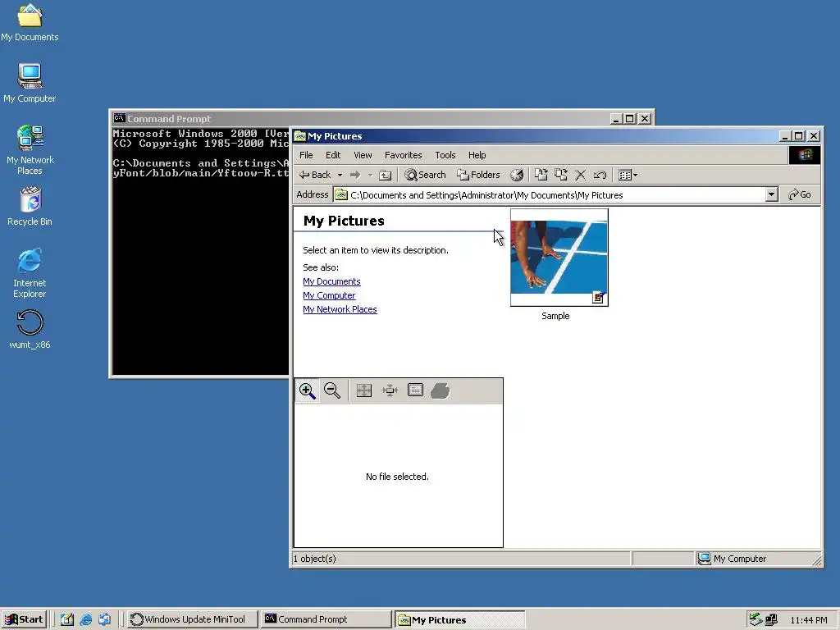Open the Views dropdown button

628,175
